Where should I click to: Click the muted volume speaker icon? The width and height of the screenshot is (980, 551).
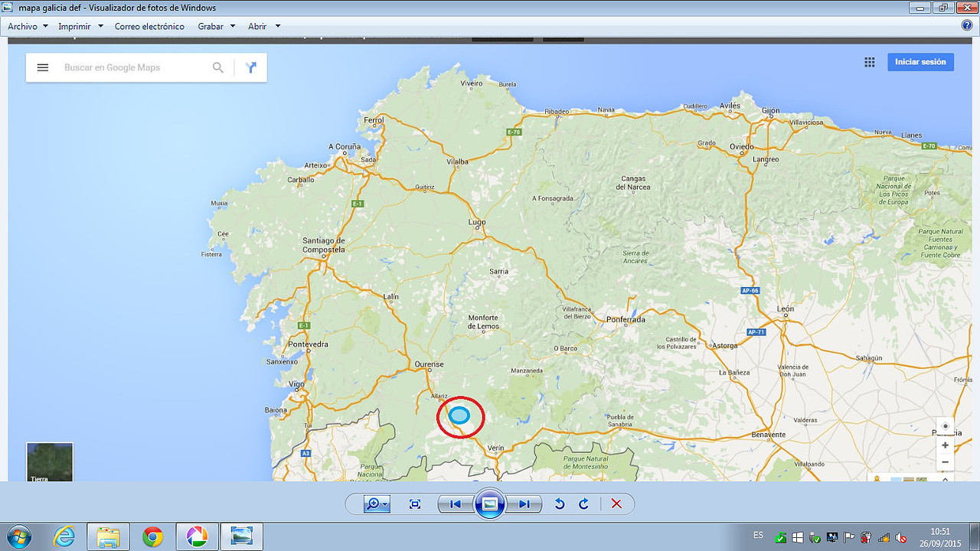(900, 537)
